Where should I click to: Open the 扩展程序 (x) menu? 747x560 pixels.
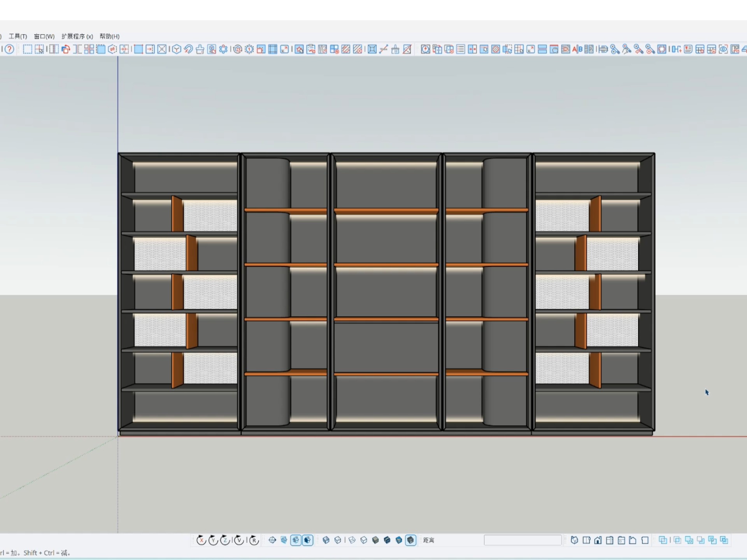(77, 36)
